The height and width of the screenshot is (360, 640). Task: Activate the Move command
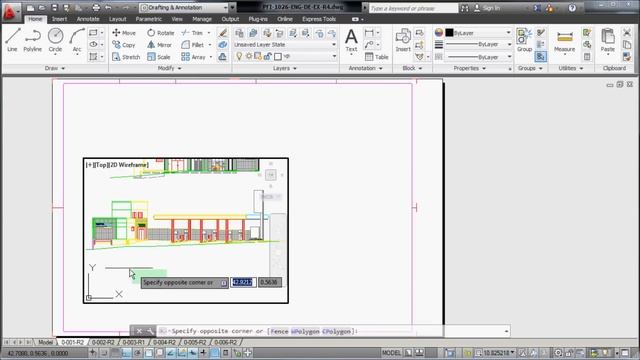pyautogui.click(x=124, y=33)
